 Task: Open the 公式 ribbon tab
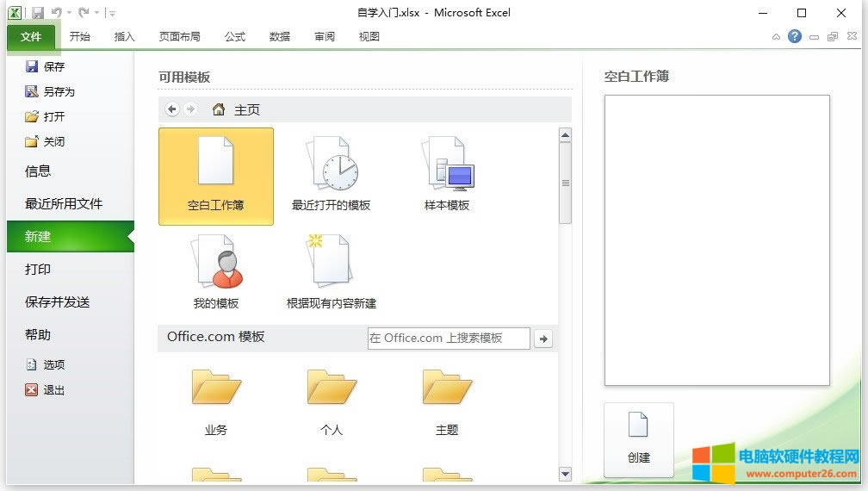pyautogui.click(x=234, y=36)
